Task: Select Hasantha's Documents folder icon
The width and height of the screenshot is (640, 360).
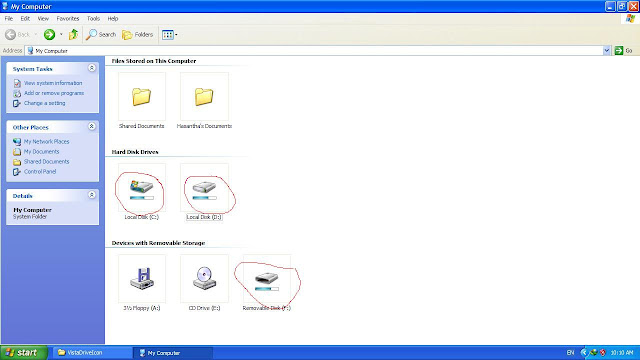Action: click(204, 97)
